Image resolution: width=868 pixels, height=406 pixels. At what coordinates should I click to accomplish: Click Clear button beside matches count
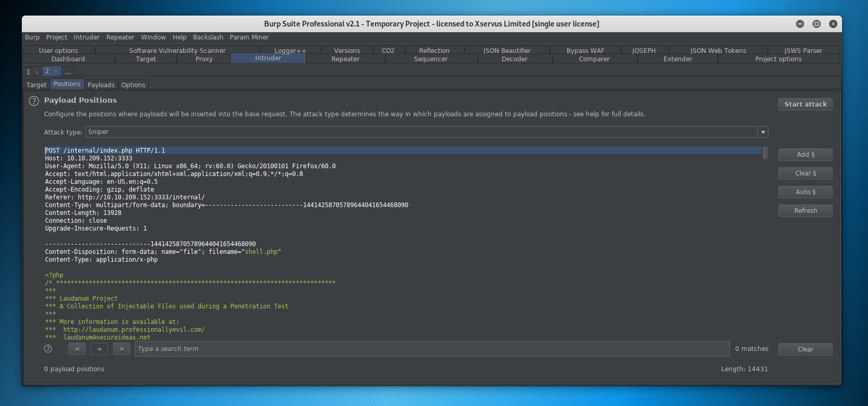(x=805, y=349)
